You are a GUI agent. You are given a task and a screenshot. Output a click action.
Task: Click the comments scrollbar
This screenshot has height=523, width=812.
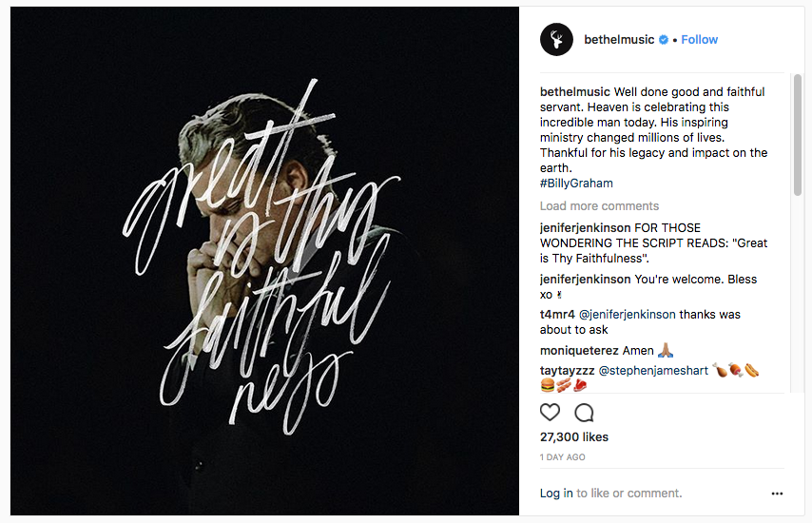click(x=798, y=133)
